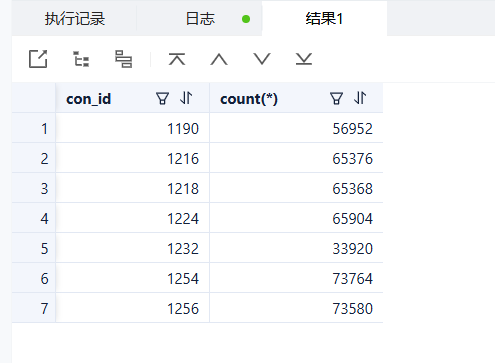Sort the count(*) column
This screenshot has width=495, height=363.
point(360,98)
